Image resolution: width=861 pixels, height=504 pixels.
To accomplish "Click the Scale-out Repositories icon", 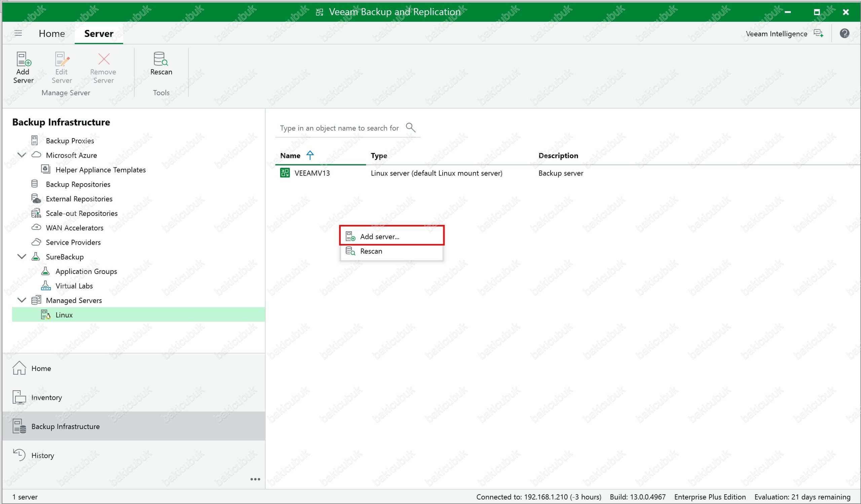I will pyautogui.click(x=36, y=213).
